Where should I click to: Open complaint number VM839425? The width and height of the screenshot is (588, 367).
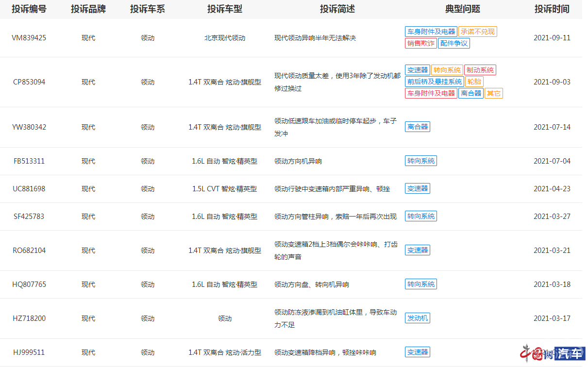coord(29,38)
